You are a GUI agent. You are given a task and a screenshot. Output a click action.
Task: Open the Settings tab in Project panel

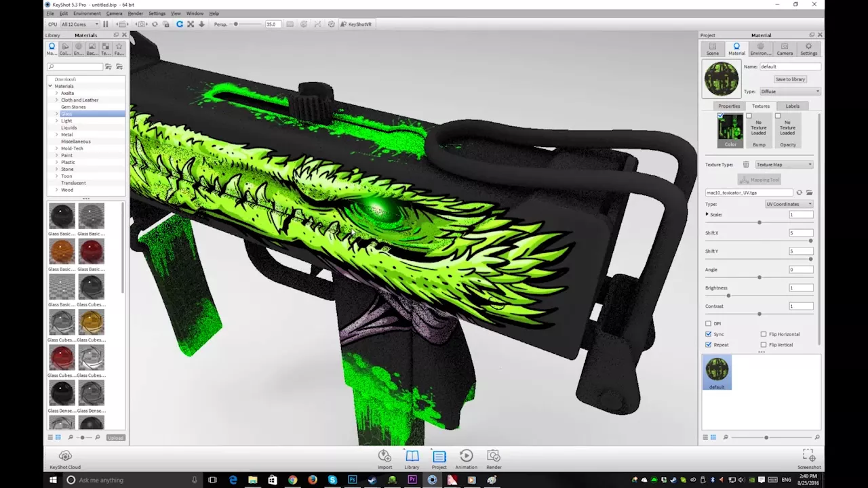point(809,49)
